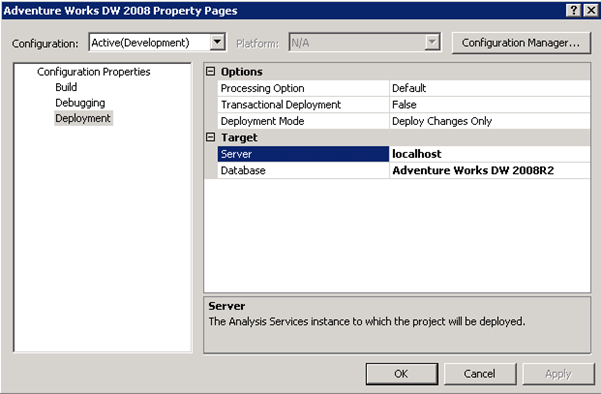Viewport: 601px width, 394px height.
Task: Open the disabled Platform dropdown
Action: (x=432, y=42)
